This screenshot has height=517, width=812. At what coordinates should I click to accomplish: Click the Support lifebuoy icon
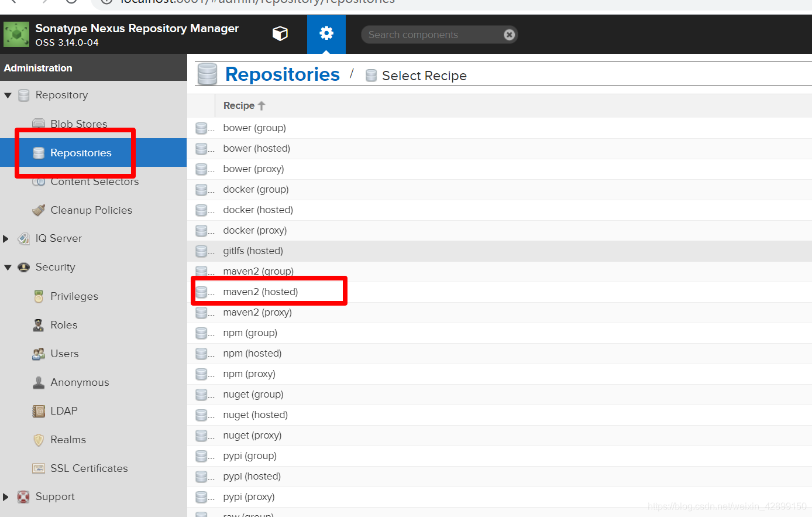click(23, 497)
